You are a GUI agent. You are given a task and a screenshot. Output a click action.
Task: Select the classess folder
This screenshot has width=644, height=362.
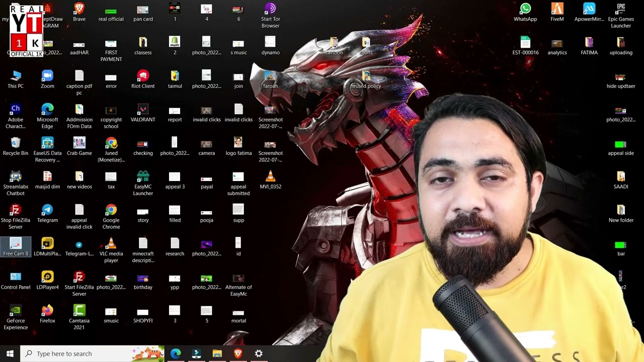point(143,46)
